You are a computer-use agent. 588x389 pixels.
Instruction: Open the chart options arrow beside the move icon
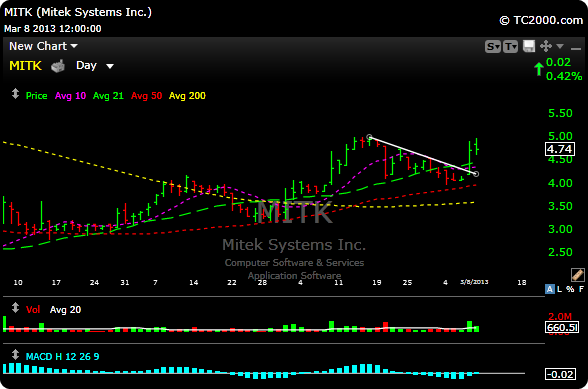click(560, 46)
